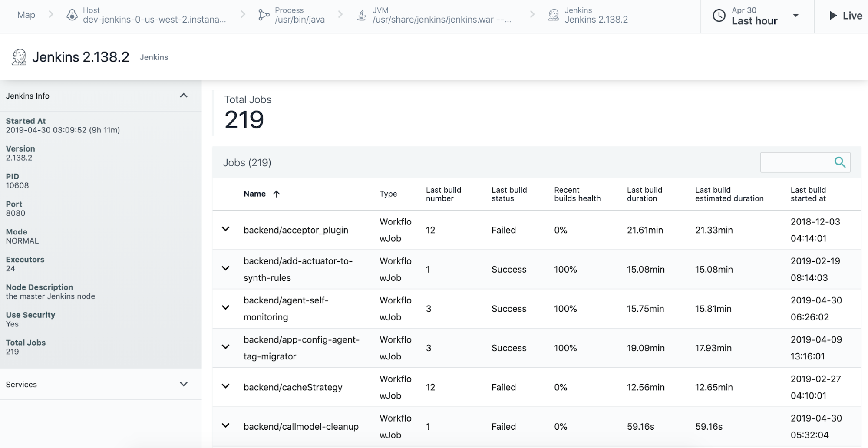Click the Jenkins logo beside page title

pos(19,57)
